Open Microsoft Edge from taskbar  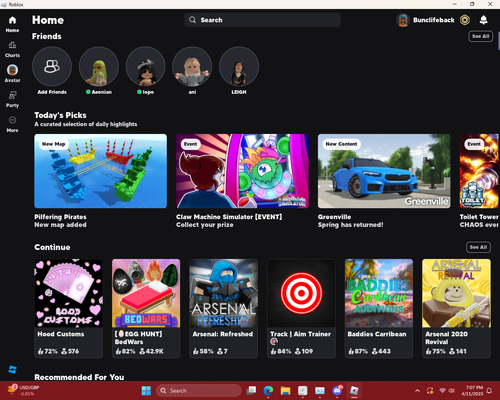[x=268, y=391]
